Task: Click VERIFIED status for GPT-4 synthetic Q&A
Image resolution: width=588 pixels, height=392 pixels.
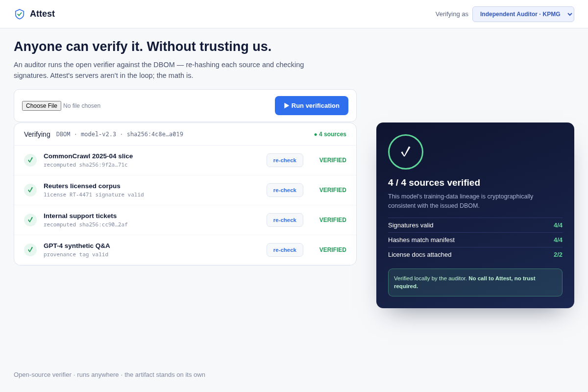Action: (x=333, y=250)
